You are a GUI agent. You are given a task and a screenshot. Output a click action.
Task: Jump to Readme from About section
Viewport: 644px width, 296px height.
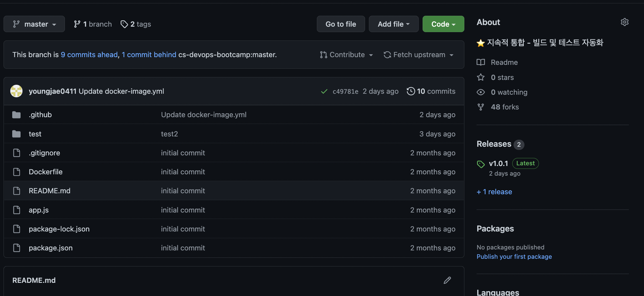point(504,62)
